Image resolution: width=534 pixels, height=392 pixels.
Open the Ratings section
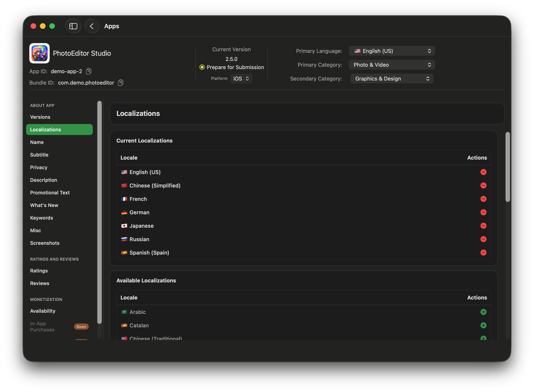click(39, 270)
